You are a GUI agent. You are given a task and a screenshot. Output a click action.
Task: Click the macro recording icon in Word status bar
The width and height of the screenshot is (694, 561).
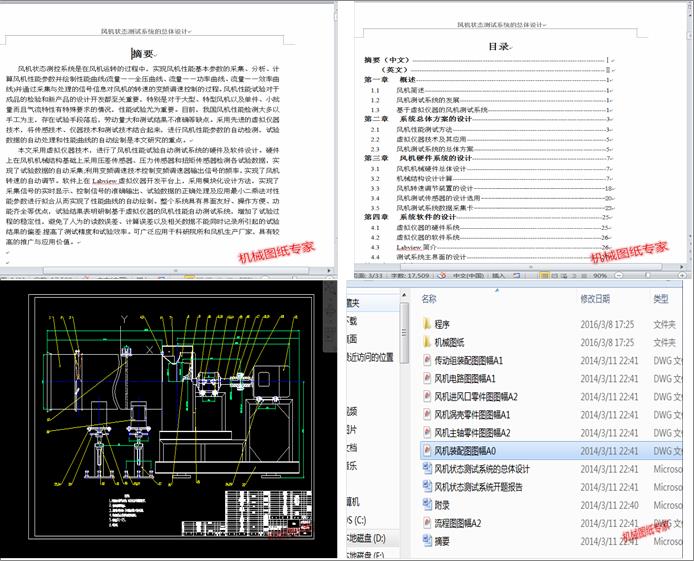click(x=516, y=276)
